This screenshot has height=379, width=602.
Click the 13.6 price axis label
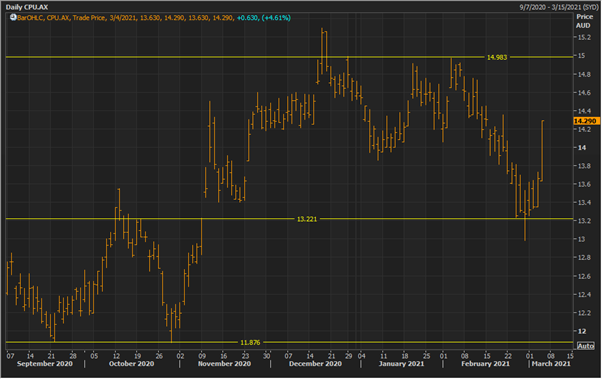[x=584, y=184]
